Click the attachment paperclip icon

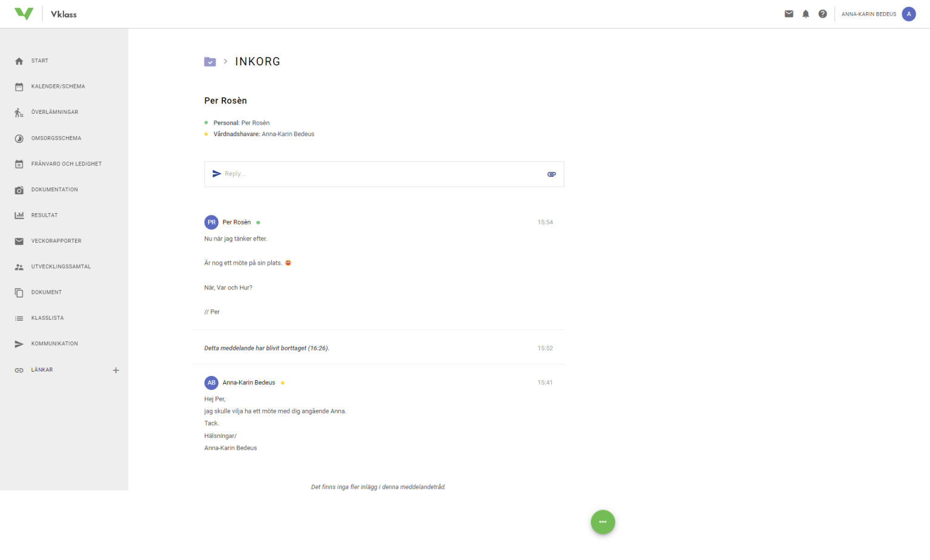pos(551,174)
